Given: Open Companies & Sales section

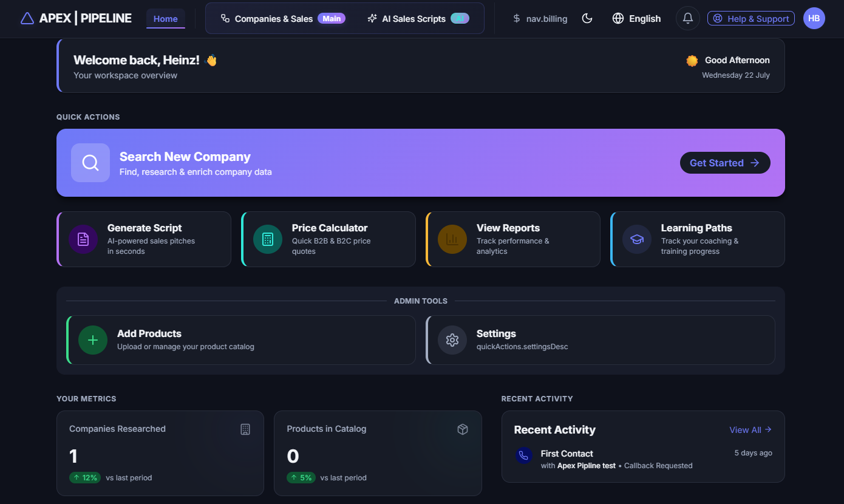Looking at the screenshot, I should [x=282, y=18].
